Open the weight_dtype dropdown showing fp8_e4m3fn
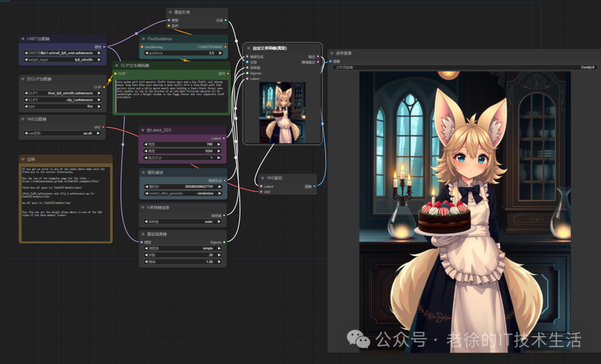This screenshot has height=364, width=601. (62, 59)
